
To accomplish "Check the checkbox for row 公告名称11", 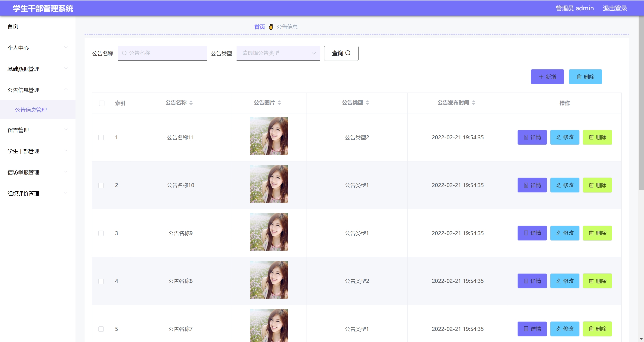I will click(101, 137).
